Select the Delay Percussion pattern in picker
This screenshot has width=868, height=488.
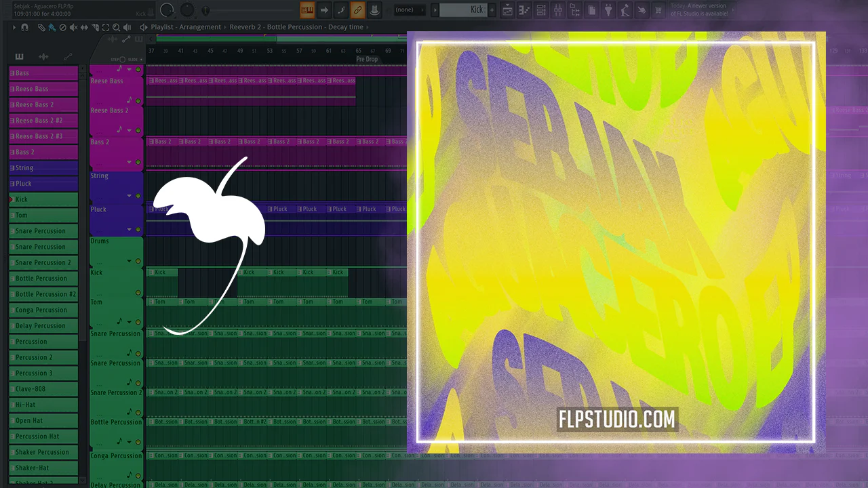point(43,325)
